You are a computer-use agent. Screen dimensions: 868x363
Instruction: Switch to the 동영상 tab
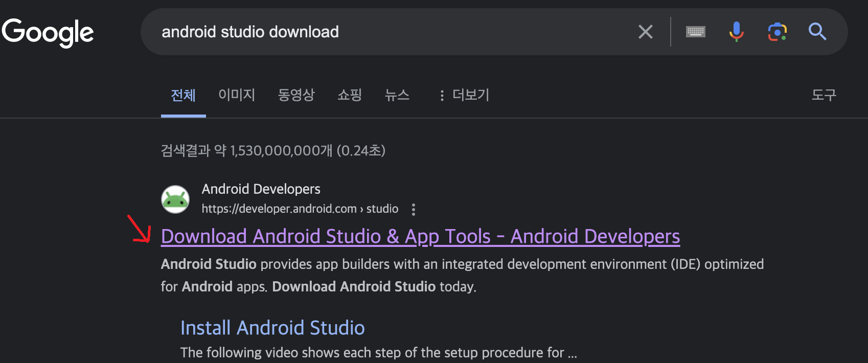296,95
